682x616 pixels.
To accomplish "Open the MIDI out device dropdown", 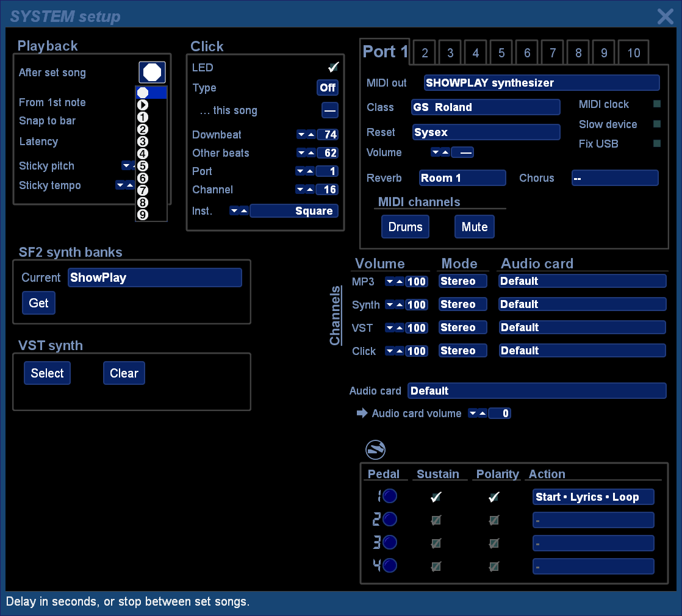I will 541,83.
